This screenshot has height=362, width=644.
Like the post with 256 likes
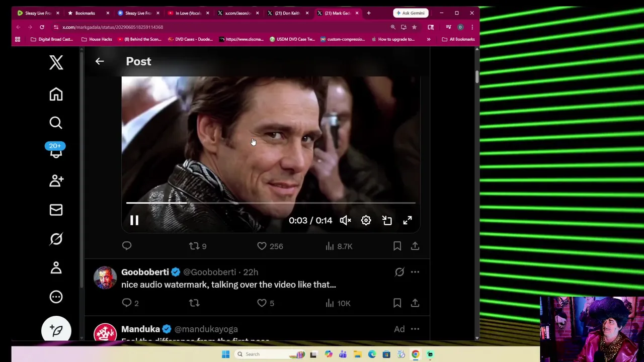click(270, 246)
